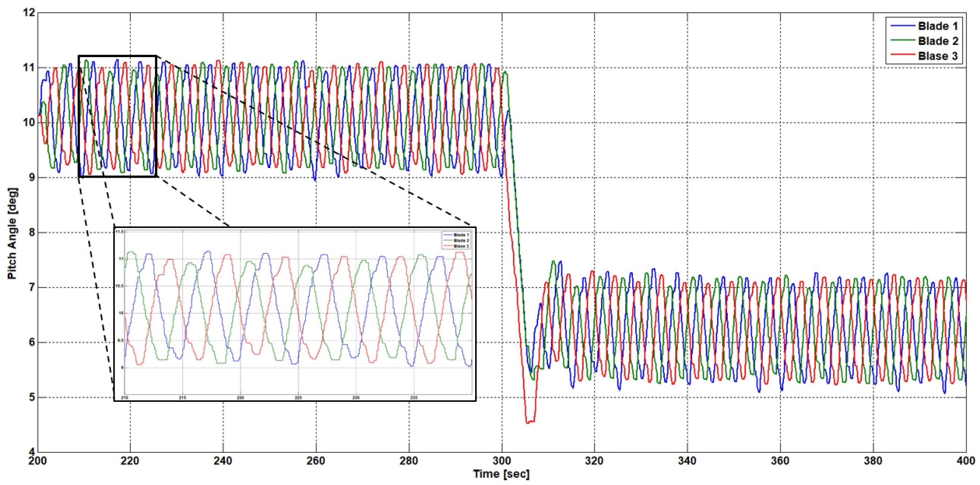Click the 4 tick on the pitch axis
980x485 pixels.
pyautogui.click(x=31, y=452)
